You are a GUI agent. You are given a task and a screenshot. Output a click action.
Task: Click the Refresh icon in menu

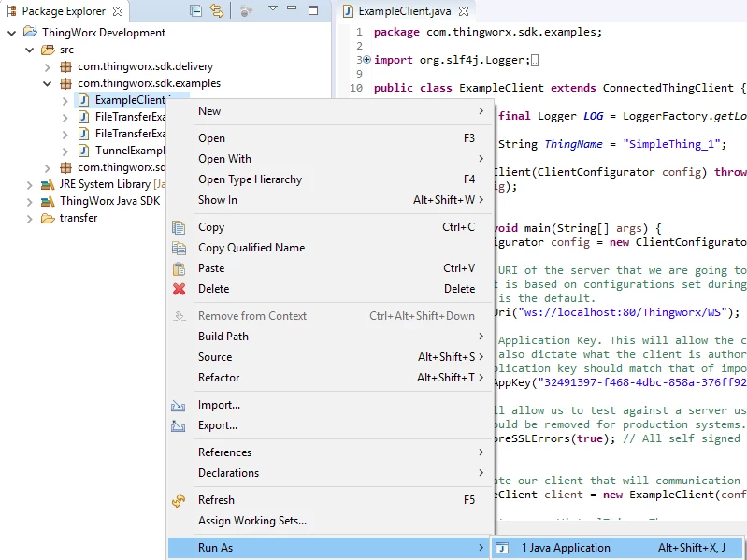179,500
